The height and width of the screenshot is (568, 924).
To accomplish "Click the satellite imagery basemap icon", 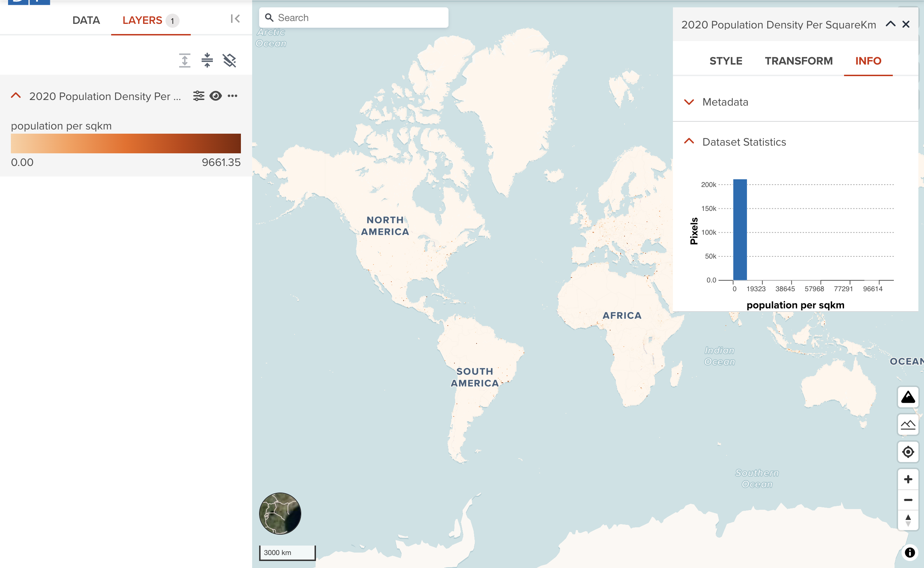I will (x=280, y=515).
